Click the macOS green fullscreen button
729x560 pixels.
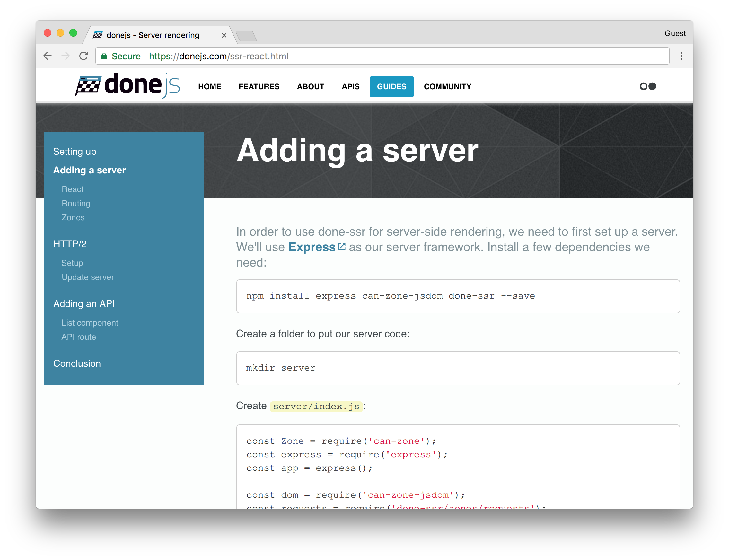73,33
